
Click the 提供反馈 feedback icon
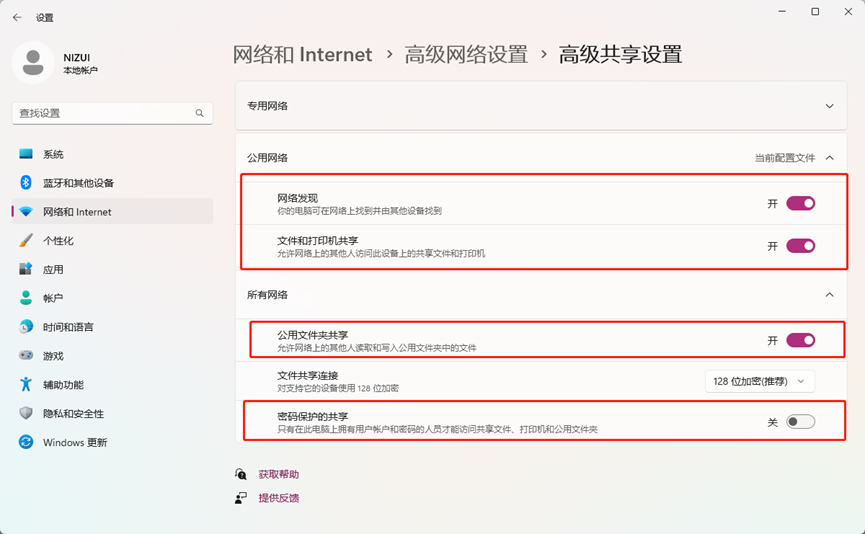point(241,498)
